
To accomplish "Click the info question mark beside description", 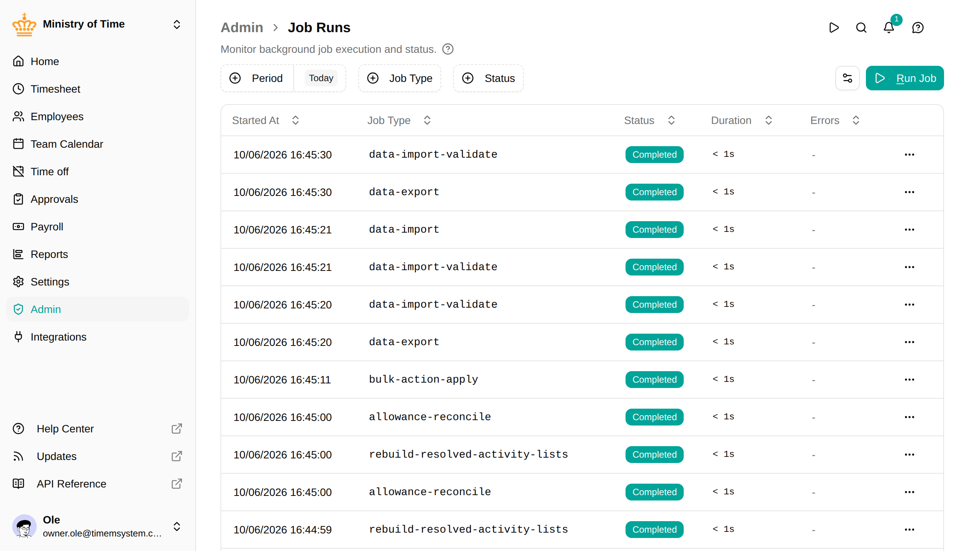I will 448,49.
